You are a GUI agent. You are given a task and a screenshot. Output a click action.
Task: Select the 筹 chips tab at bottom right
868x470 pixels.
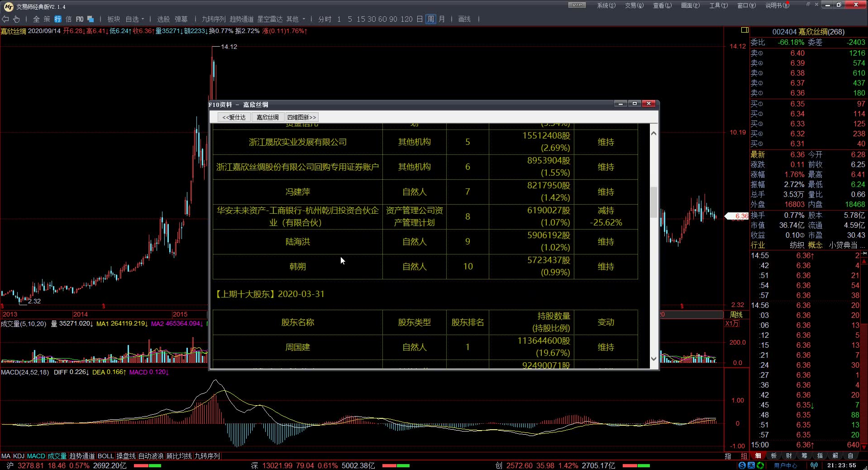click(x=804, y=456)
